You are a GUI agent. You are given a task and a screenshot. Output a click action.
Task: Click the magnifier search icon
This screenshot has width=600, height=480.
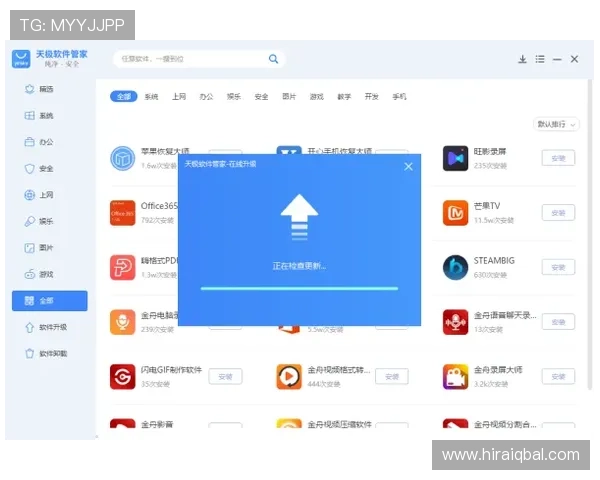click(273, 59)
